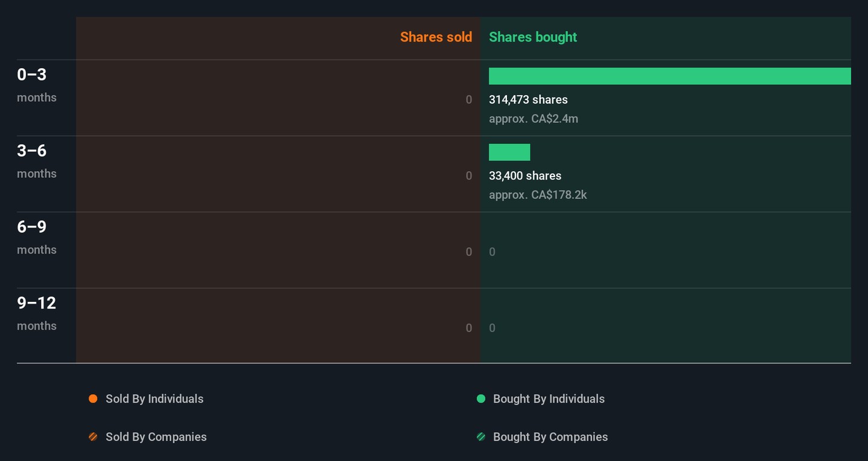Toggle the Bought By Individuals legend label
Viewport: 868px width, 461px height.
pos(549,399)
